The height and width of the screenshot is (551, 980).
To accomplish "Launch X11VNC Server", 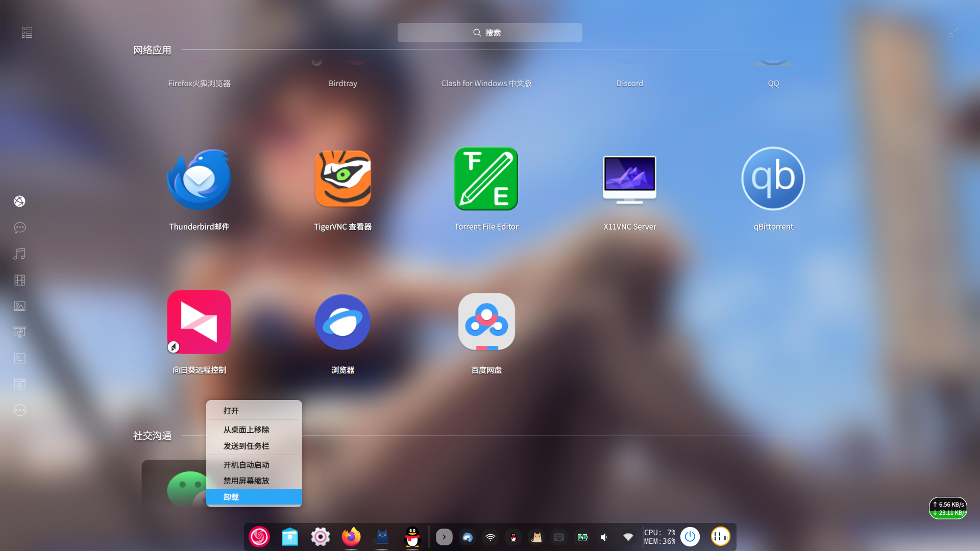I will coord(630,179).
